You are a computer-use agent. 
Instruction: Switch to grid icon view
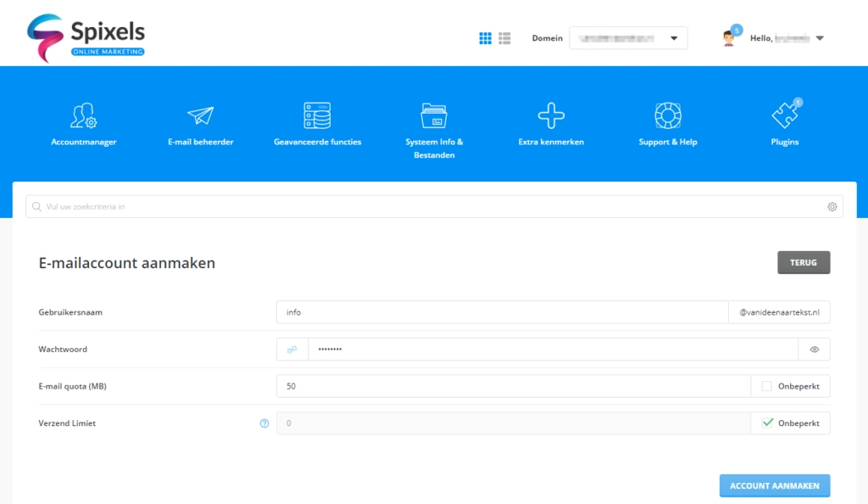(486, 38)
